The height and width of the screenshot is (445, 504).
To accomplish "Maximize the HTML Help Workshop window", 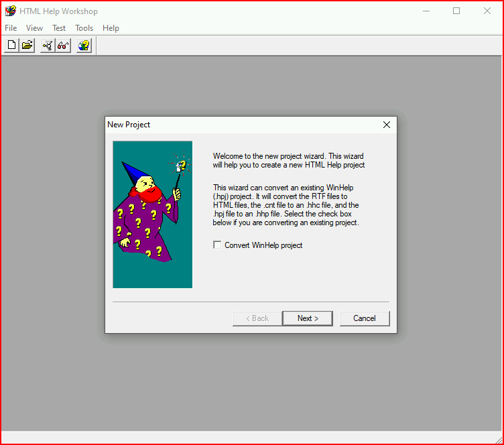I will pyautogui.click(x=456, y=11).
